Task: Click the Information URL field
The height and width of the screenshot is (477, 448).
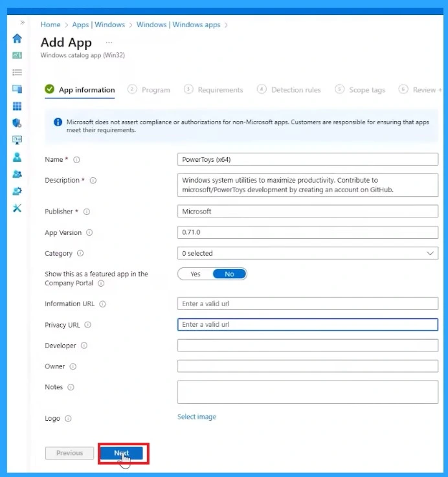Action: pos(308,304)
